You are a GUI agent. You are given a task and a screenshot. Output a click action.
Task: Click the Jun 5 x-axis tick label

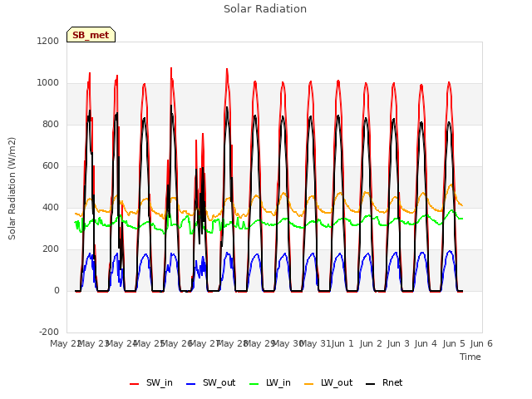454,343
